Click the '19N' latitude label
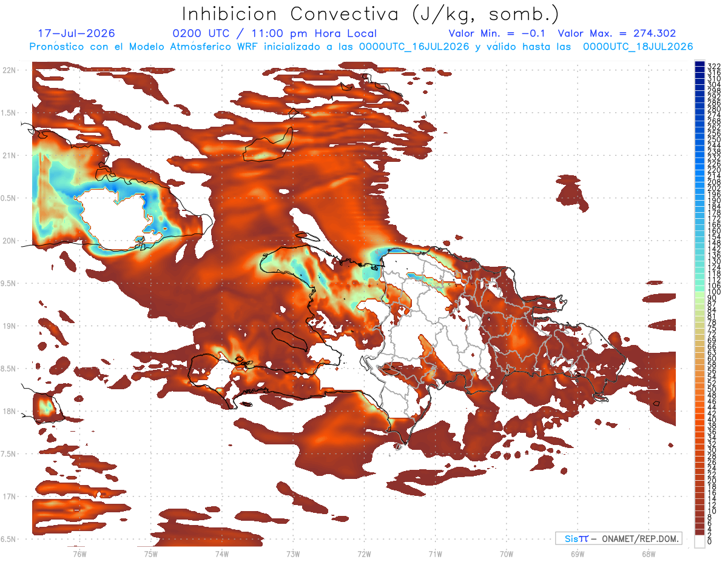This screenshot has height=562, width=728. point(8,326)
